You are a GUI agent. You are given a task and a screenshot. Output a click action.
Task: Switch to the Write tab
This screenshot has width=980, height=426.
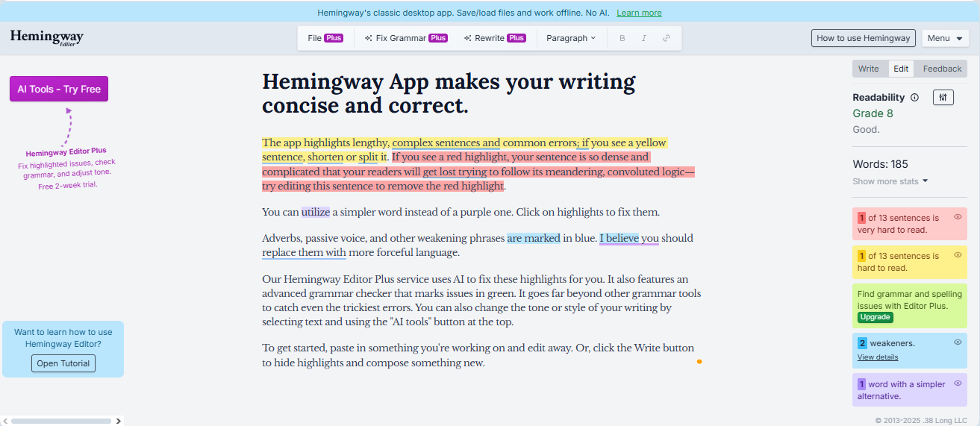coord(869,69)
